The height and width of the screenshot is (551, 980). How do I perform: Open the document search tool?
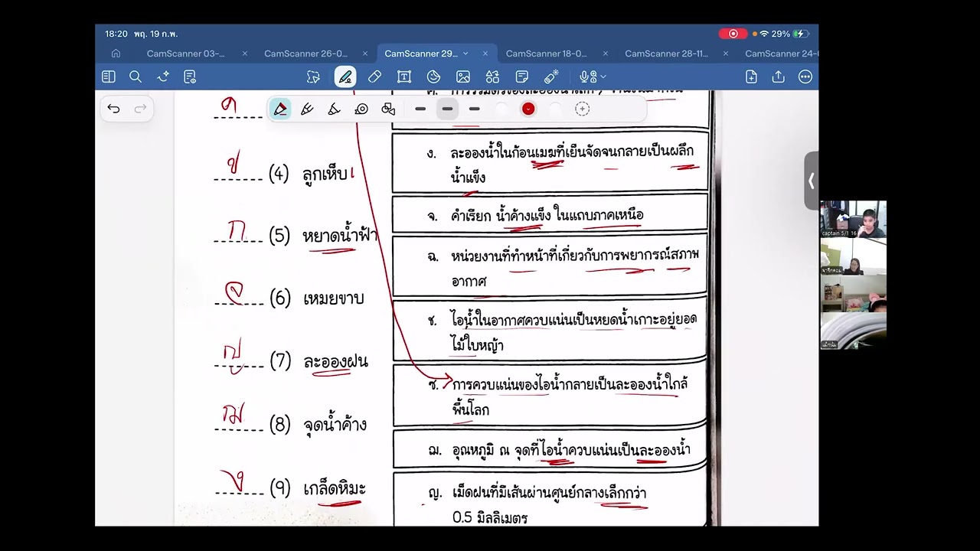pyautogui.click(x=136, y=77)
